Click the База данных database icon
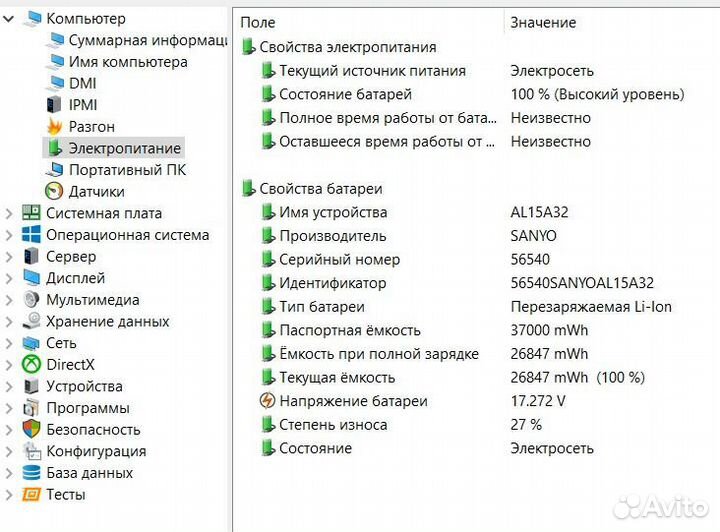The image size is (720, 532). coord(31,472)
